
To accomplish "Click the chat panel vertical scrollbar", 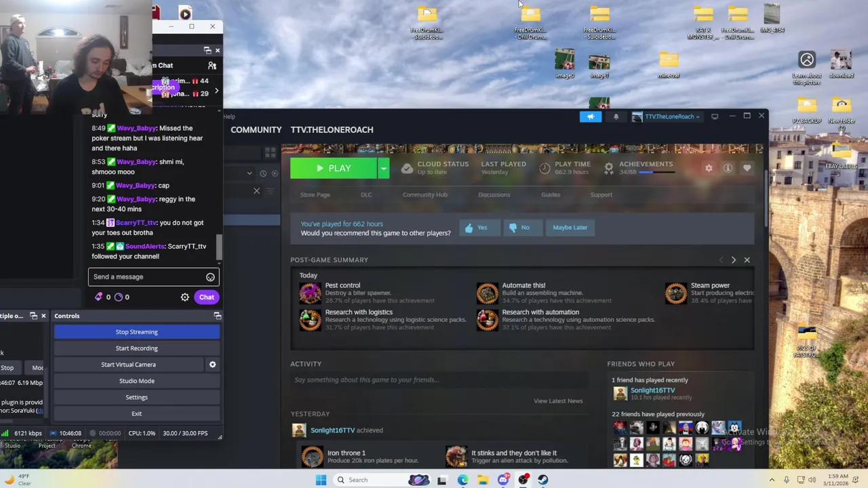I will tap(218, 247).
